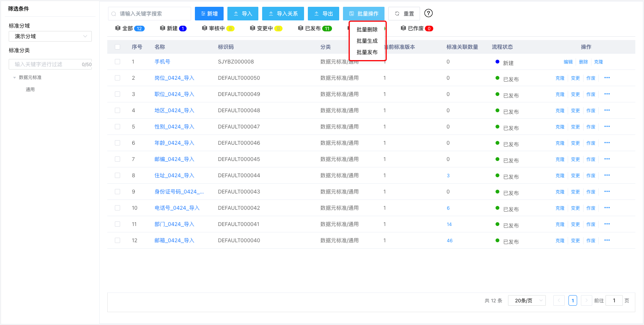
Task: Select 批量发布 in the batch operations menu
Action: [367, 52]
